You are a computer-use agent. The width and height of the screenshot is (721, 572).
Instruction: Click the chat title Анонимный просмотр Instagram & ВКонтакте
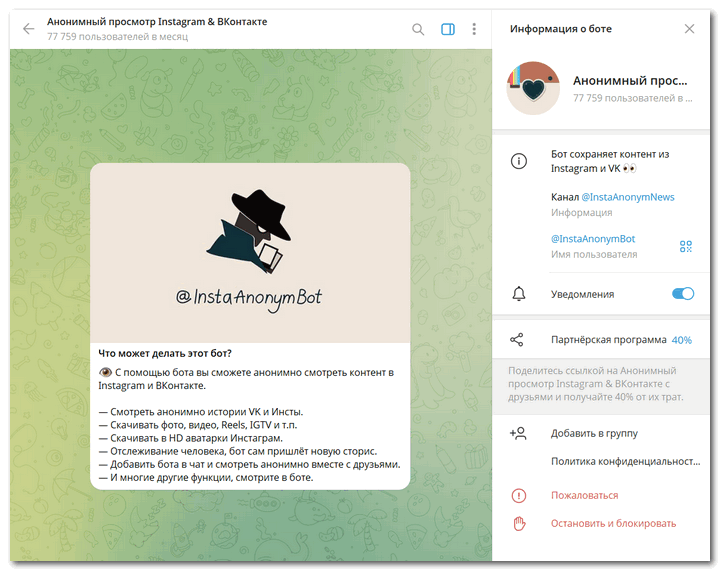pyautogui.click(x=157, y=22)
